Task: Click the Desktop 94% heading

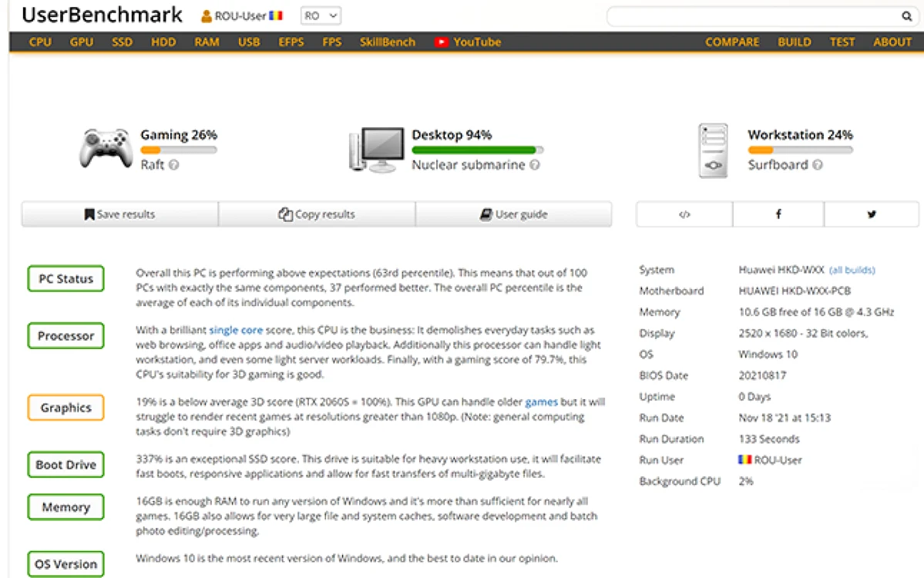Action: [452, 135]
